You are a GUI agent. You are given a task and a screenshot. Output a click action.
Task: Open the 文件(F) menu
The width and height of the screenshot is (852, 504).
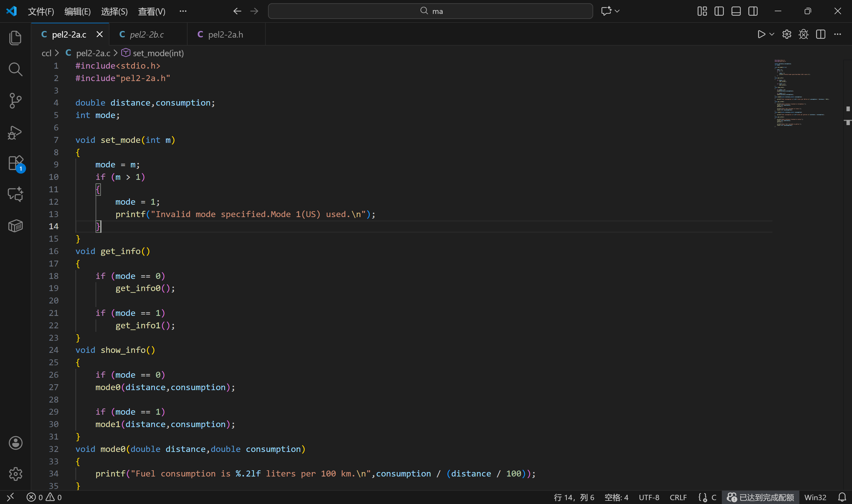[x=41, y=12]
